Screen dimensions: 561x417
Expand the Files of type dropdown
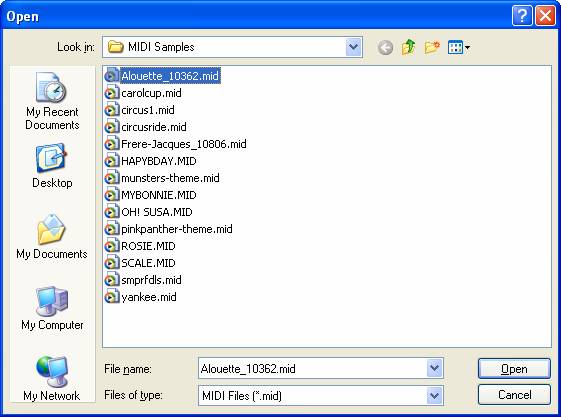(434, 396)
